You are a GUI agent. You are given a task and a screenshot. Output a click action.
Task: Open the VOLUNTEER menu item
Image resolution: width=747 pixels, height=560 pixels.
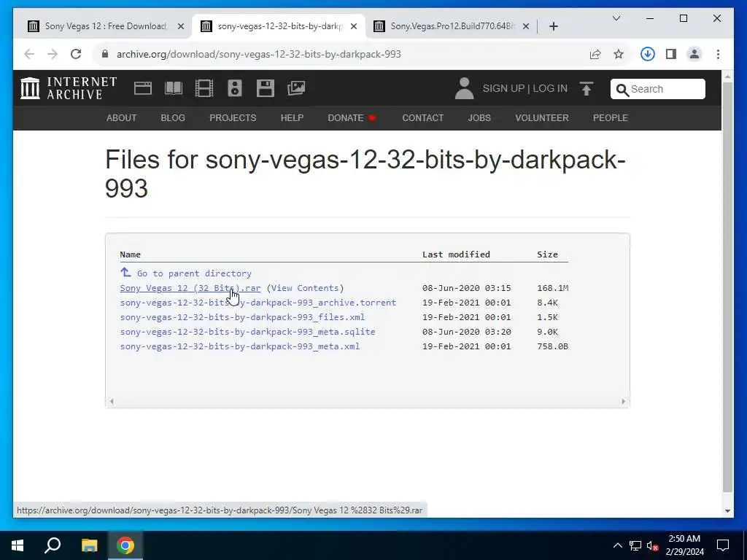coord(542,117)
